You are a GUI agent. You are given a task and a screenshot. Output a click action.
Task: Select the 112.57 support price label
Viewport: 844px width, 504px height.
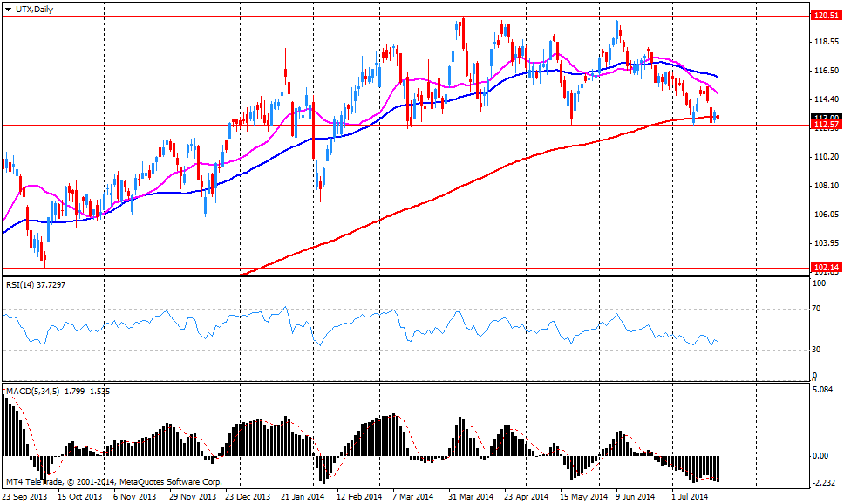click(x=827, y=125)
